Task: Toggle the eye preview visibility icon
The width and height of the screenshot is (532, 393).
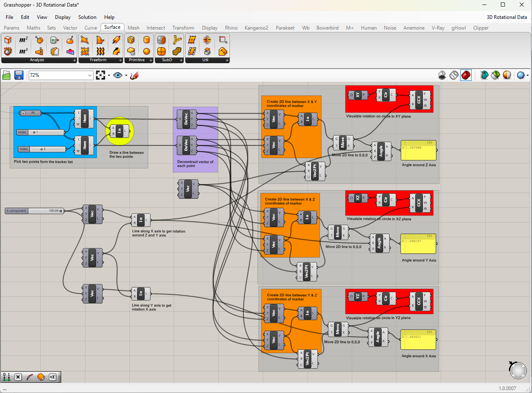Action: 118,75
